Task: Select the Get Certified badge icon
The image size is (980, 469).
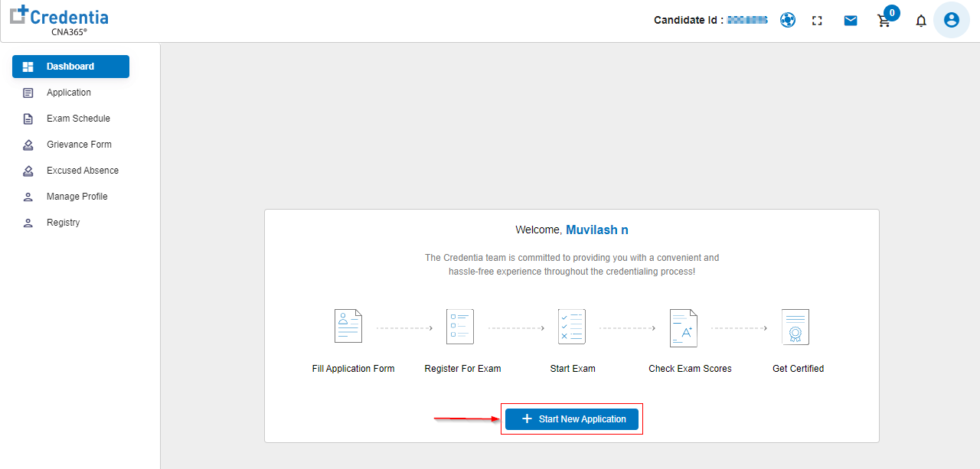Action: point(795,327)
